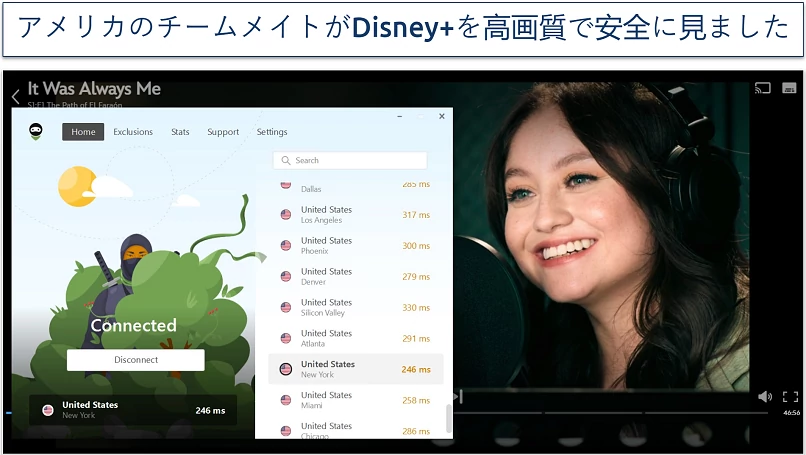Screen dimensions: 806x455
Task: Click the server Search field
Action: click(350, 160)
